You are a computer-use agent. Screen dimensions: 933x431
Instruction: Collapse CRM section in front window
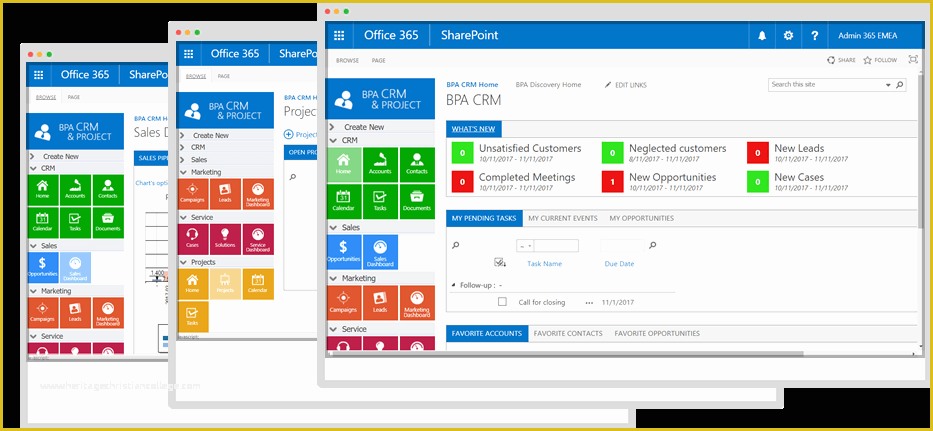[331, 140]
